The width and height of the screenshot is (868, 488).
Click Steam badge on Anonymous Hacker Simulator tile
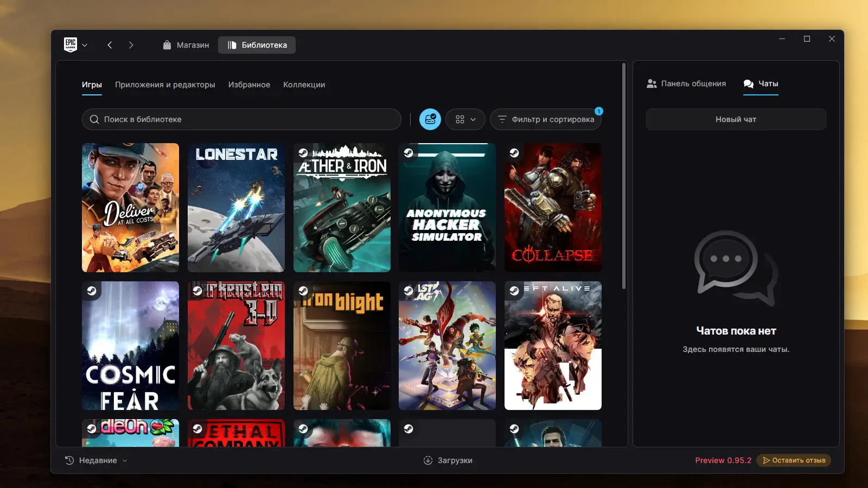coord(409,153)
